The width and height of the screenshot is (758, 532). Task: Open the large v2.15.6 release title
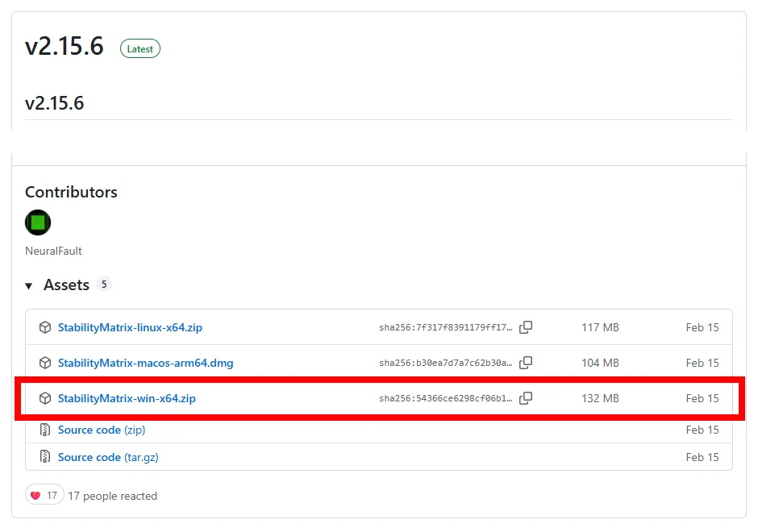point(65,47)
